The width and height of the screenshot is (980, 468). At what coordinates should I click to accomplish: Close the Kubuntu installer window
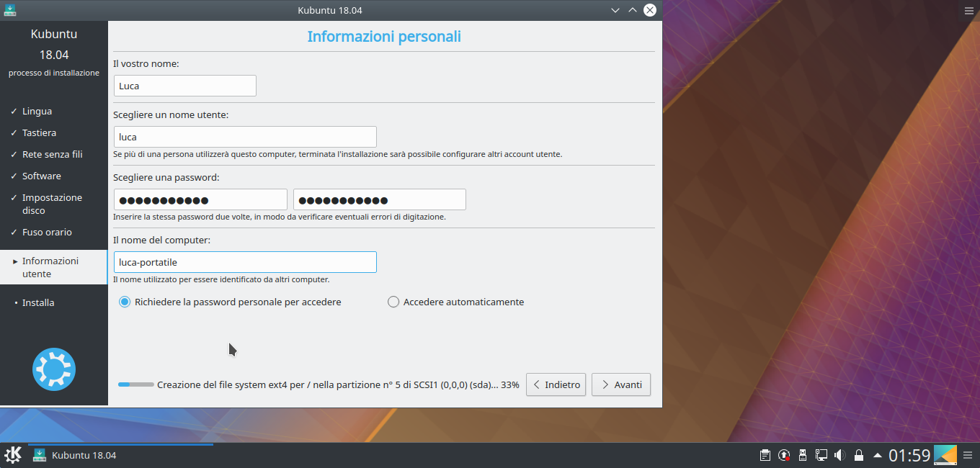pos(650,10)
